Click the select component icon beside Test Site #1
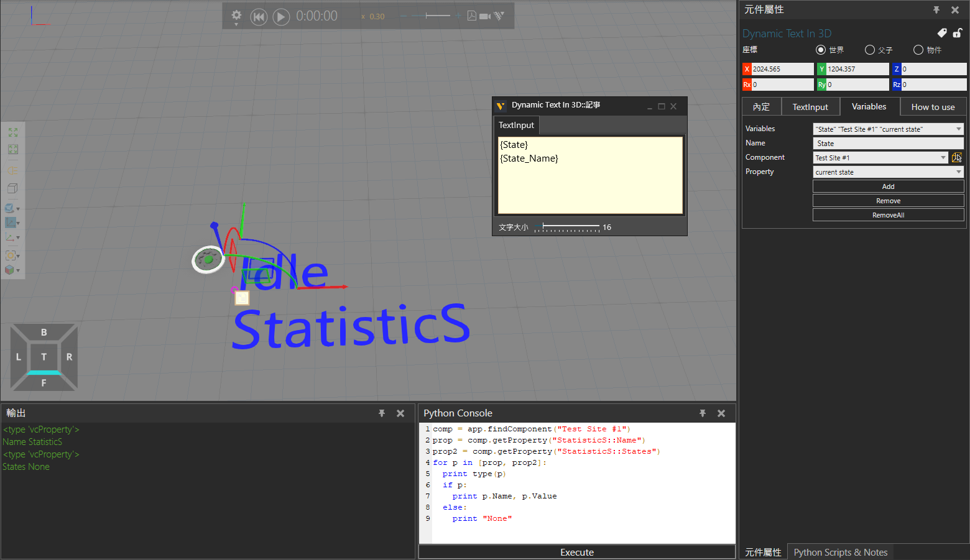970x560 pixels. 957,158
